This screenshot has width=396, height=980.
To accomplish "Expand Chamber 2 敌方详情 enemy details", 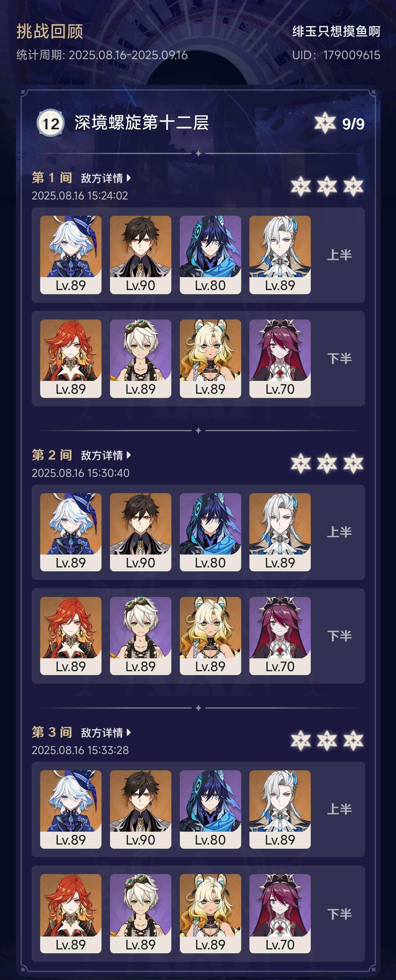I will click(x=106, y=455).
